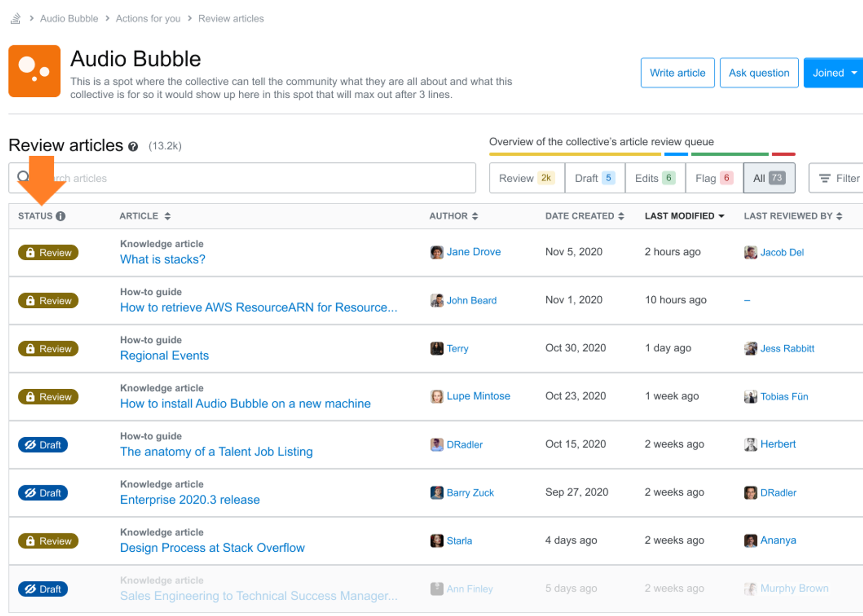The width and height of the screenshot is (863, 616).
Task: Click Jane Drove's author avatar
Action: tap(437, 252)
